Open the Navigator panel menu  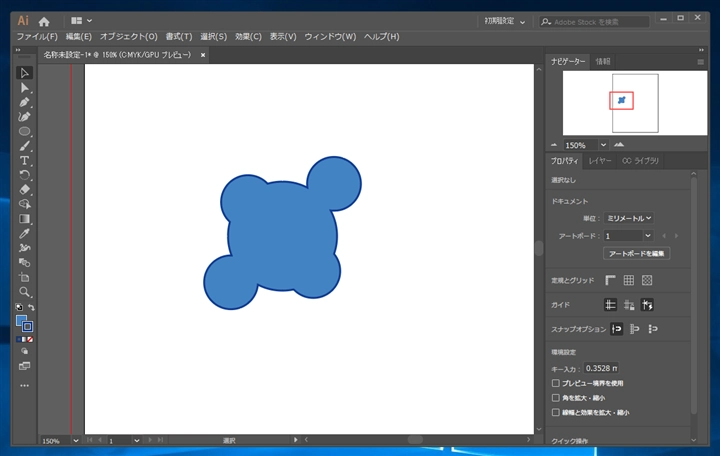click(x=700, y=62)
